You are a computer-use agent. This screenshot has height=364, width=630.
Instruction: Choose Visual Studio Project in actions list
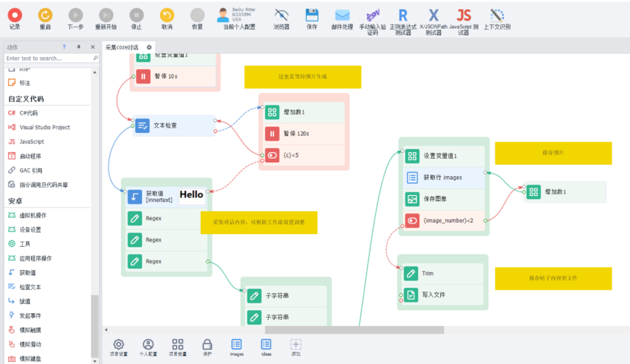pyautogui.click(x=44, y=127)
